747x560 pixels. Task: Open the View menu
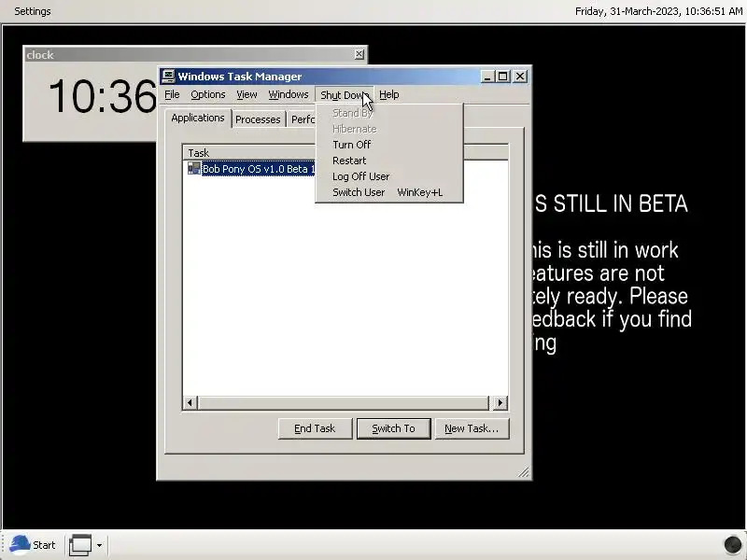tap(247, 94)
